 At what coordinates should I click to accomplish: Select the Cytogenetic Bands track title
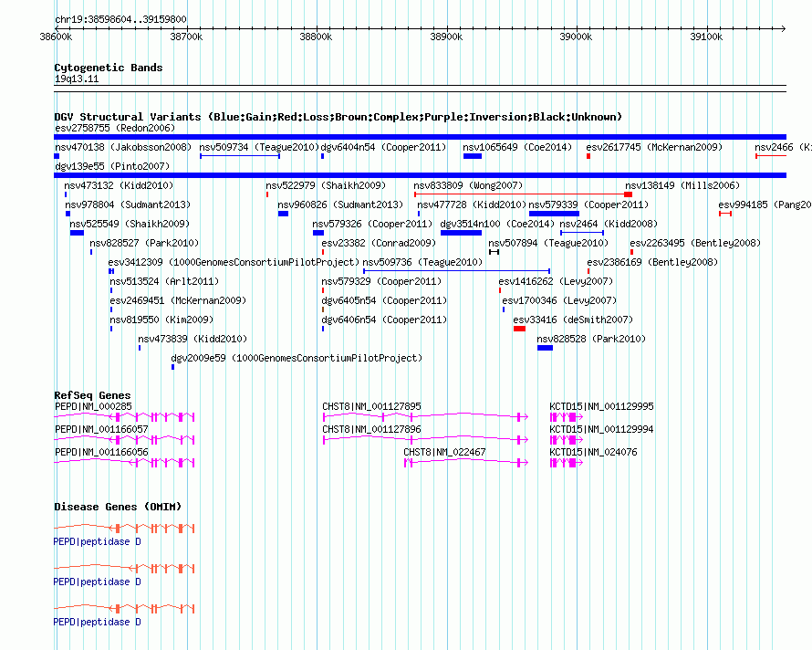[x=109, y=68]
